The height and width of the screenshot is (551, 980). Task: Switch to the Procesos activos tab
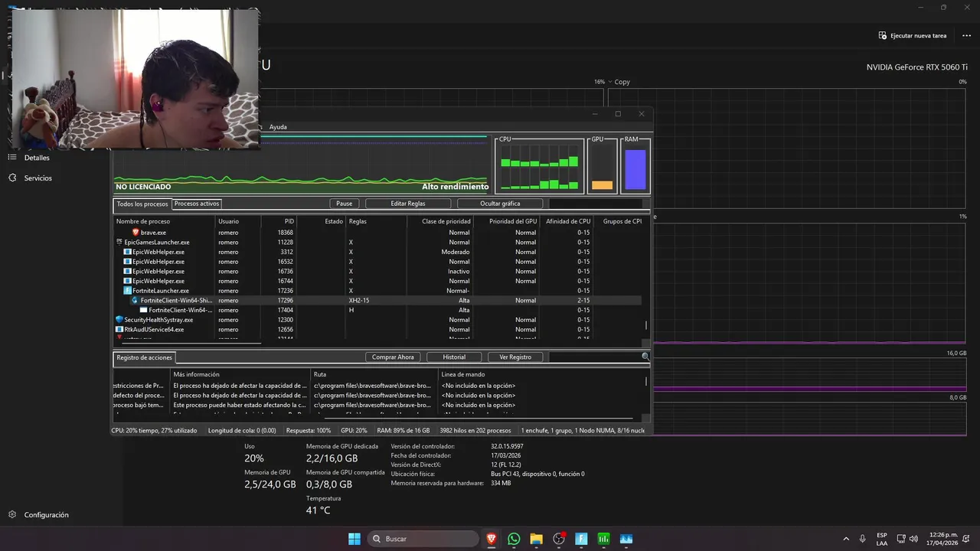pyautogui.click(x=197, y=204)
